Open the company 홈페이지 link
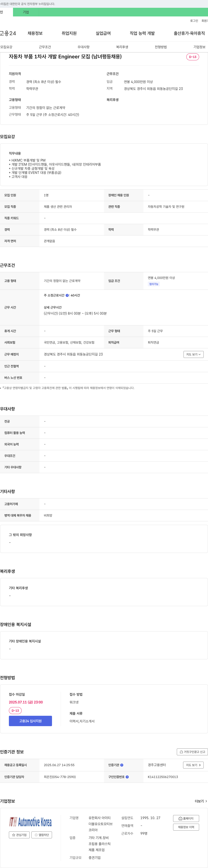 186,818
